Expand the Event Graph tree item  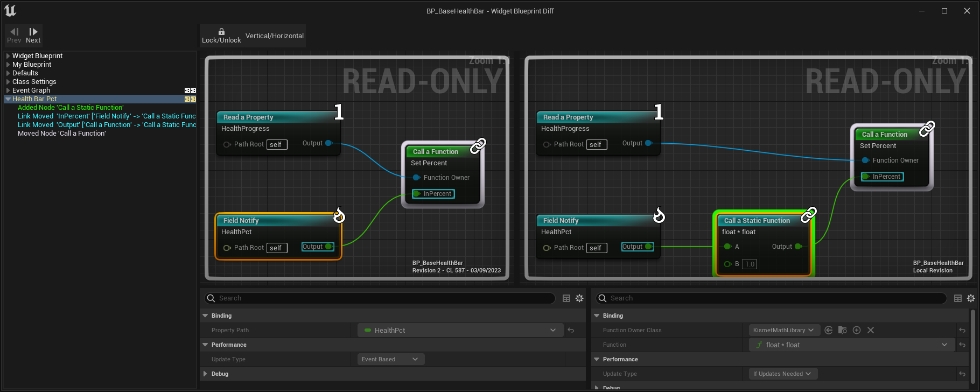click(8, 90)
